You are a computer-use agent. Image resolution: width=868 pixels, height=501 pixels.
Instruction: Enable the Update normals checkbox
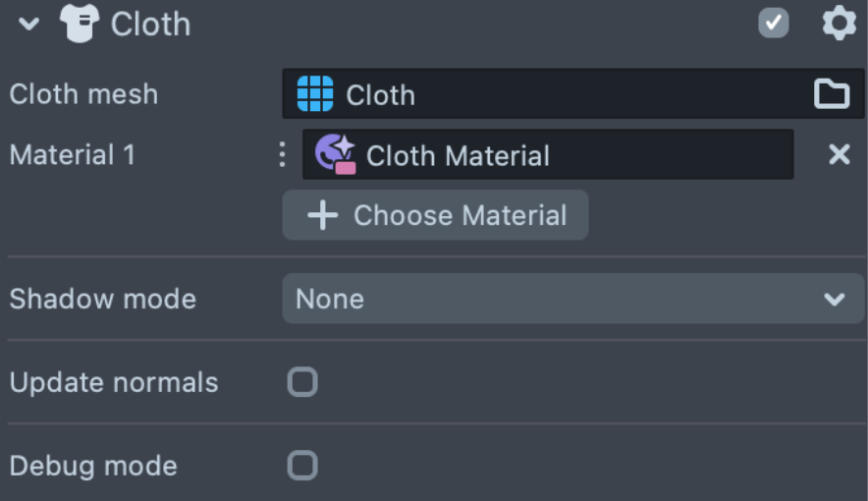pos(302,382)
